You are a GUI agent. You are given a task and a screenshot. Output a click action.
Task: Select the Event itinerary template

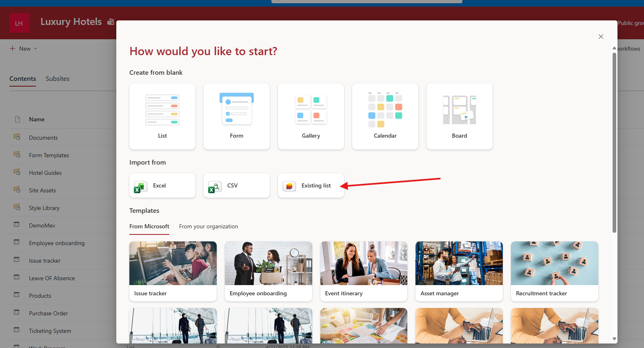coord(364,271)
